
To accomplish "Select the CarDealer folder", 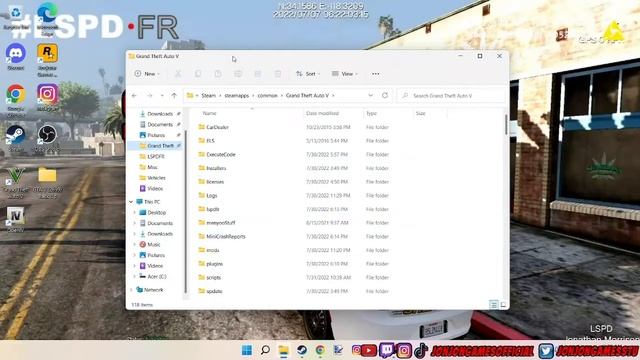I will (217, 127).
